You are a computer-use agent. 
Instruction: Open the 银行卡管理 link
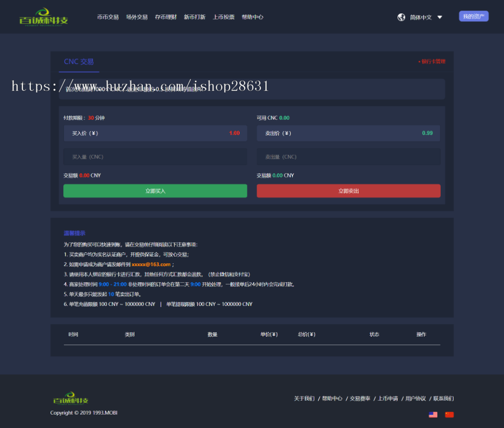click(432, 61)
